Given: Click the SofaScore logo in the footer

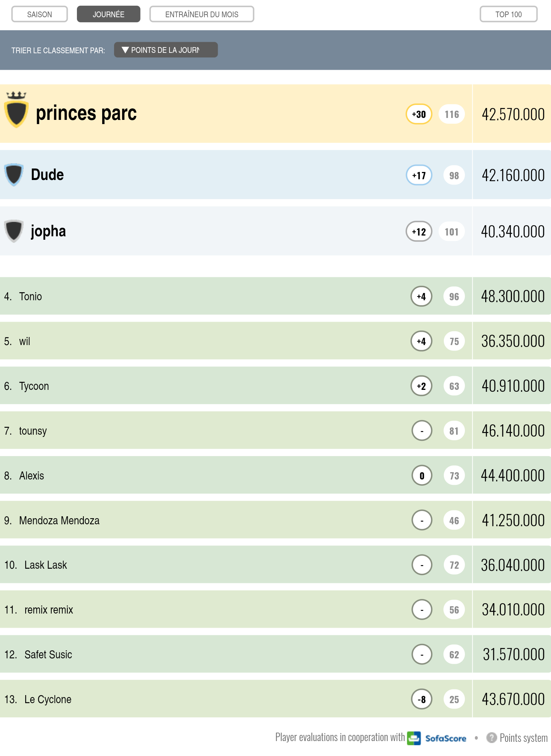Looking at the screenshot, I should [437, 738].
